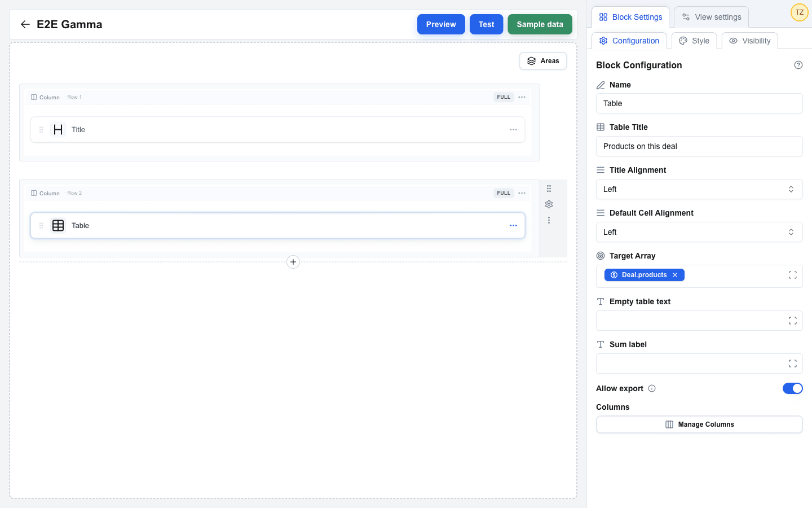Select the Visibility tab
This screenshot has height=508, width=812.
pos(749,41)
